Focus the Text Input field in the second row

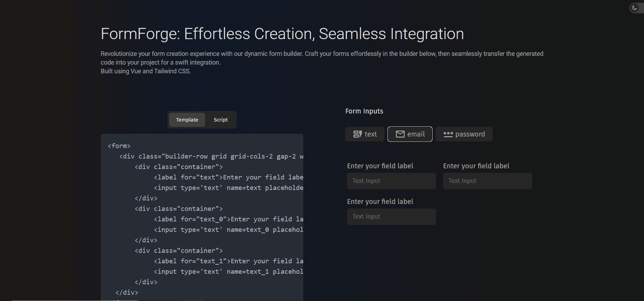point(391,216)
